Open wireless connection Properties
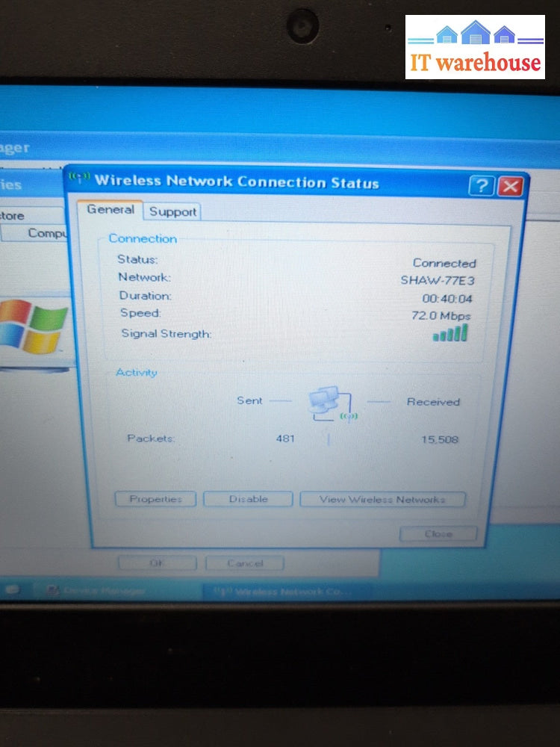The height and width of the screenshot is (747, 560). pos(156,499)
